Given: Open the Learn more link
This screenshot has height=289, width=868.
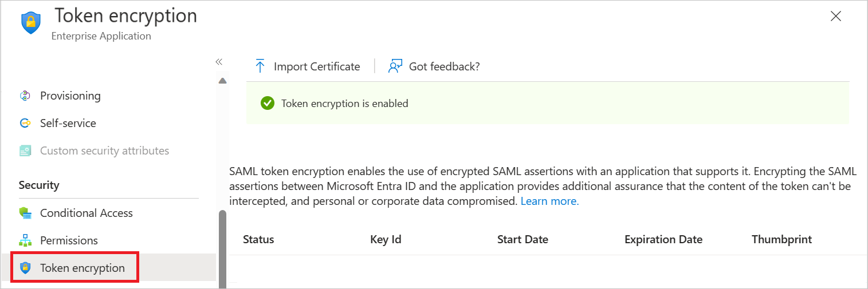Looking at the screenshot, I should pos(549,201).
